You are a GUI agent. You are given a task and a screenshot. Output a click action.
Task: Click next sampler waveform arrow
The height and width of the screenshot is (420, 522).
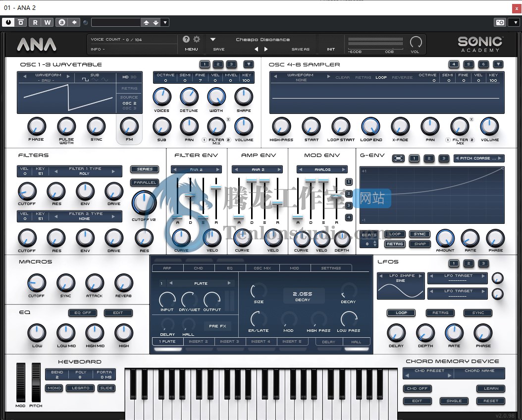point(328,77)
